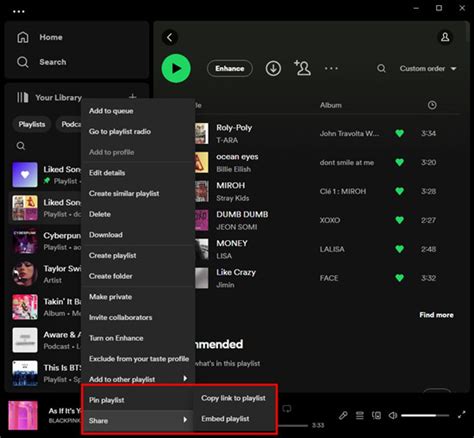This screenshot has height=438, width=474.
Task: Open Taylor Swift artist in library
Action: point(46,274)
